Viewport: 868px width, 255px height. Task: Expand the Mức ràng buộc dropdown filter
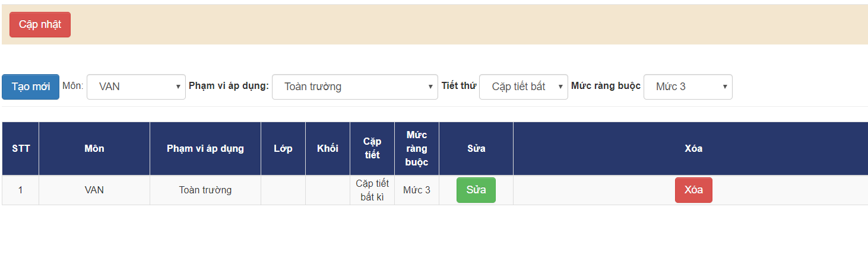click(688, 87)
